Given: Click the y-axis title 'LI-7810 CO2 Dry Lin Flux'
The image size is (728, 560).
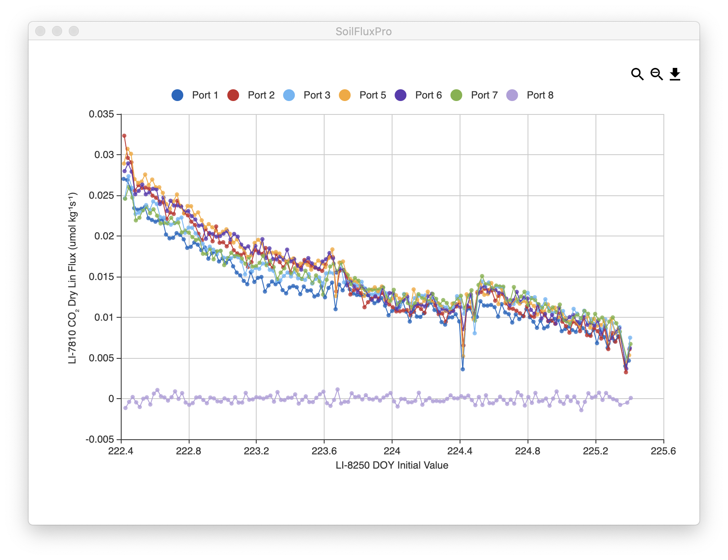Looking at the screenshot, I should [x=73, y=278].
